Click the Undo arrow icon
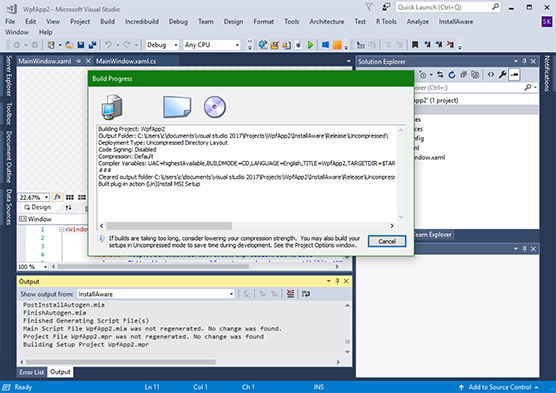This screenshot has width=556, height=393. click(x=108, y=45)
